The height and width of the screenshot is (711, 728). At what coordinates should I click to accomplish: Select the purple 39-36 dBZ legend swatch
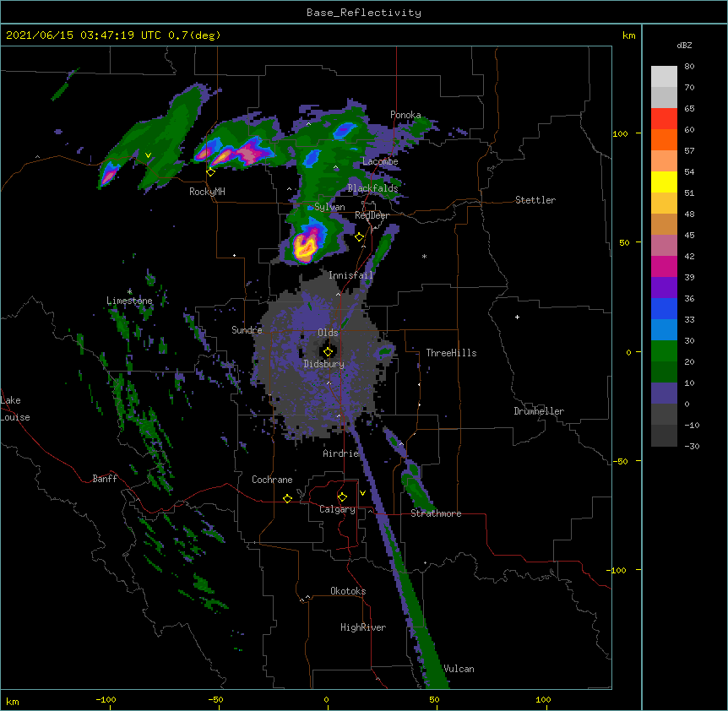tap(664, 288)
